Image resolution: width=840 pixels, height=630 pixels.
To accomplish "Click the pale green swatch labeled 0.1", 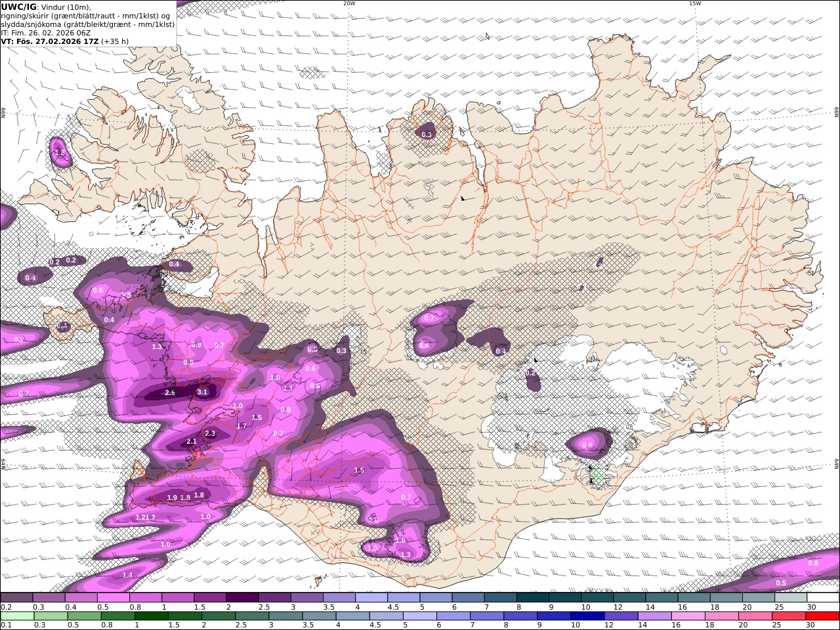I will 16,616.
